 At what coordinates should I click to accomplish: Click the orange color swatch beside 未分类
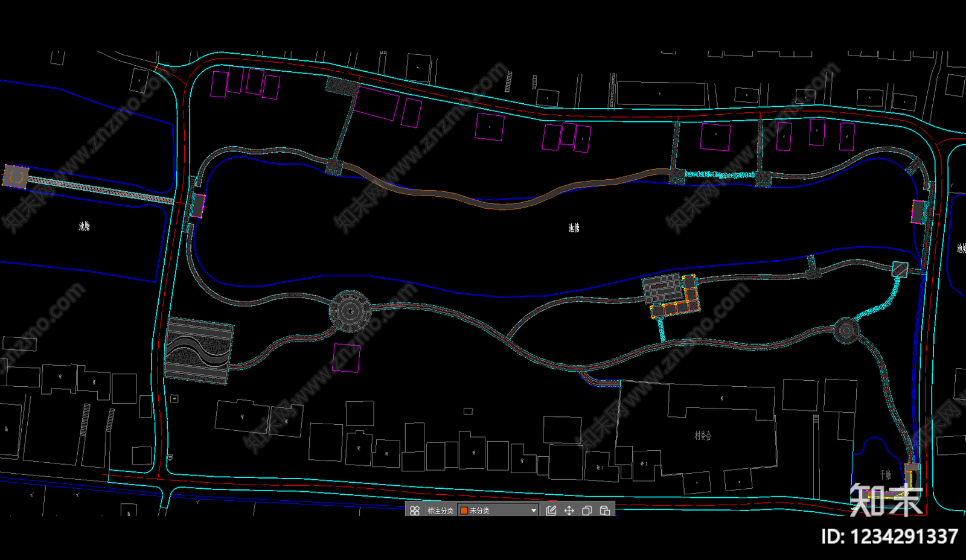(464, 511)
